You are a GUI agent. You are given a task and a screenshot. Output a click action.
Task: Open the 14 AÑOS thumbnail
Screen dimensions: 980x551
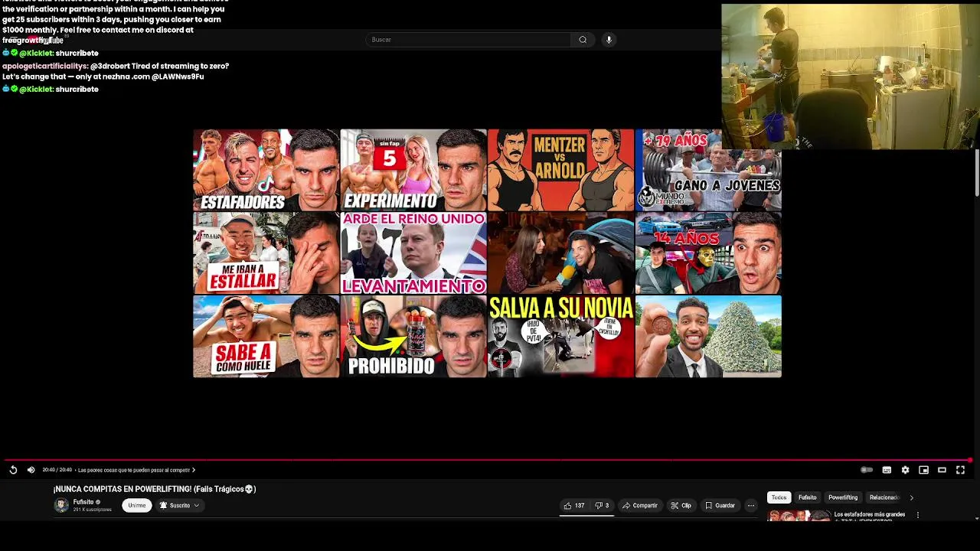708,253
